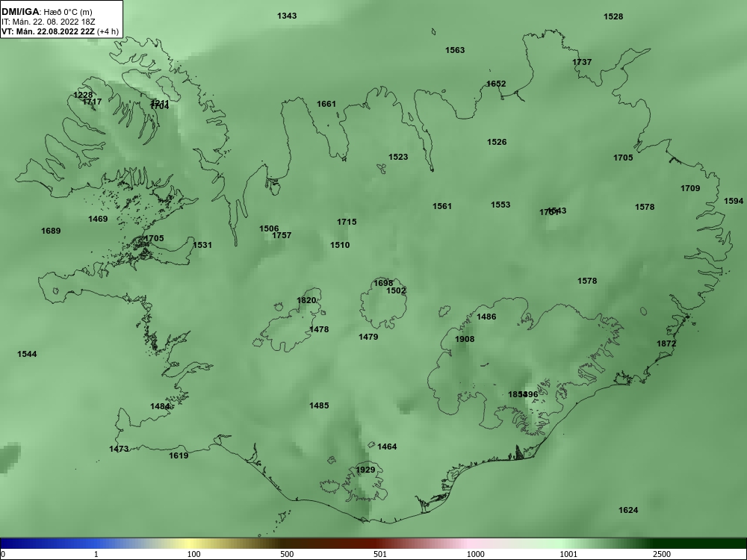Click the map value 1624
This screenshot has height=560, width=747.
click(x=628, y=511)
